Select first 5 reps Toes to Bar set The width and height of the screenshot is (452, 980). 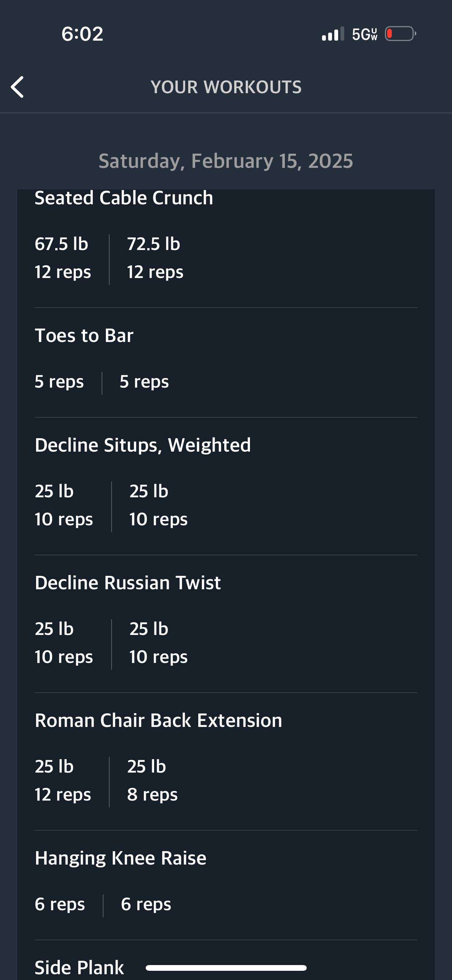59,382
